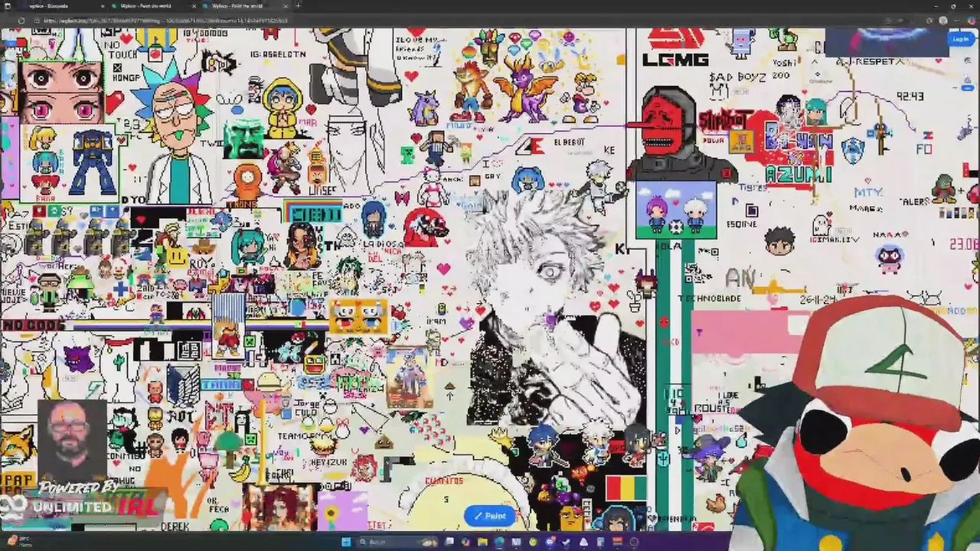The height and width of the screenshot is (551, 980).
Task: Click the Windows taskbar search box
Action: coord(398,542)
